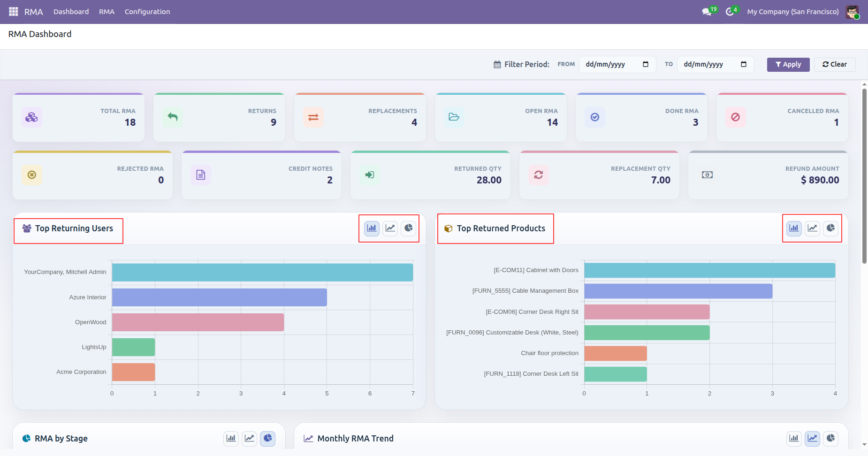Open the FROM date calendar picker
This screenshot has height=456, width=868.
point(646,64)
